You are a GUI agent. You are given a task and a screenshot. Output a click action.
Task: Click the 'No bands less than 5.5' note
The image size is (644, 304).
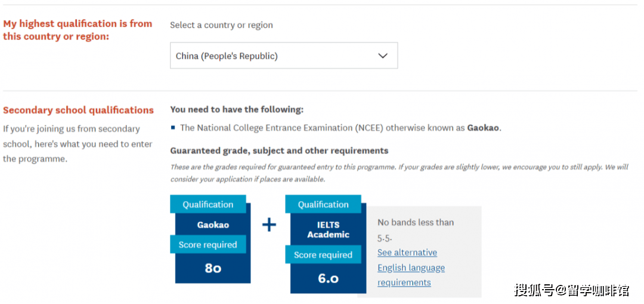tap(416, 230)
